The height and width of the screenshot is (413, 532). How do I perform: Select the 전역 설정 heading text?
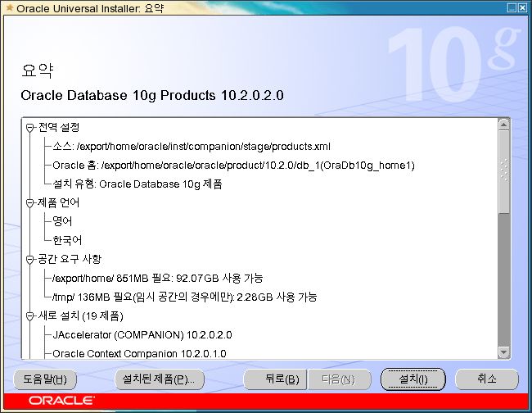(x=58, y=127)
